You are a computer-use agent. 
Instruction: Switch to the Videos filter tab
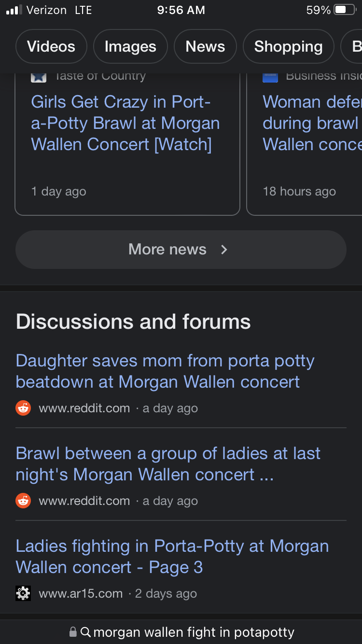pyautogui.click(x=51, y=46)
